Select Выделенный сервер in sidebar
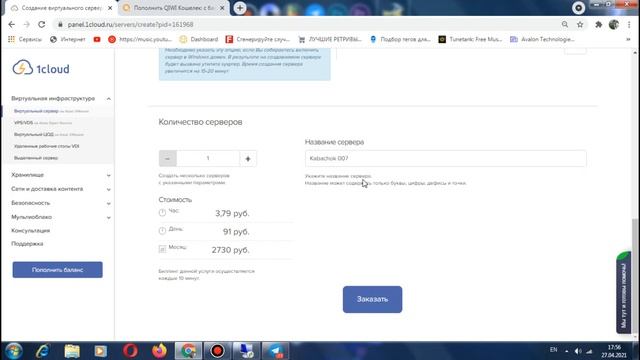This screenshot has width=640, height=360. [x=36, y=158]
